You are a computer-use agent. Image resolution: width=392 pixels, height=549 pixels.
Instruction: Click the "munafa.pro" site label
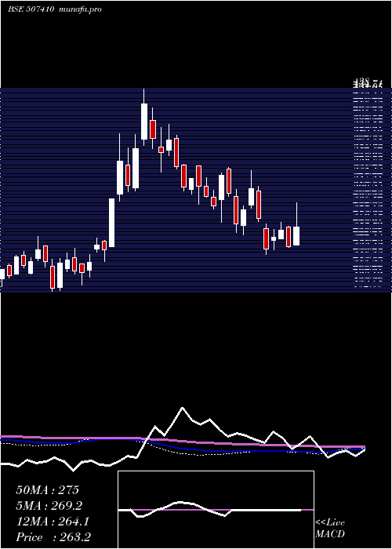tap(81, 9)
